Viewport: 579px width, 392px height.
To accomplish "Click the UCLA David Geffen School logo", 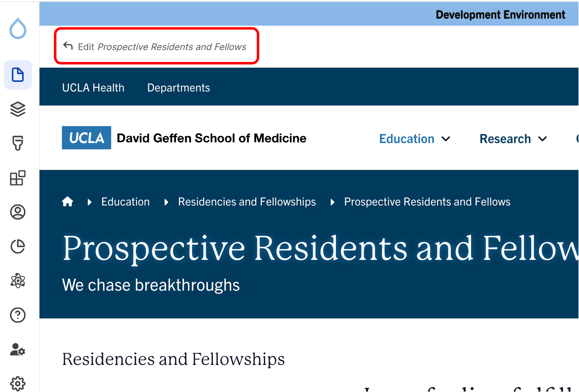I will 184,138.
